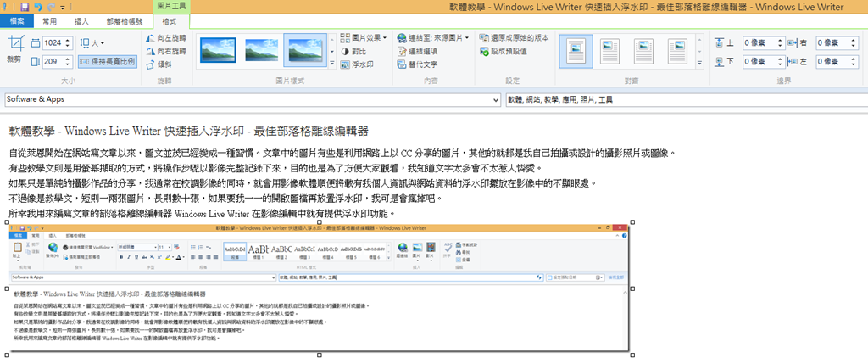Select first alignment option with image inline
Viewport: 868px width, 364px height.
[x=576, y=50]
